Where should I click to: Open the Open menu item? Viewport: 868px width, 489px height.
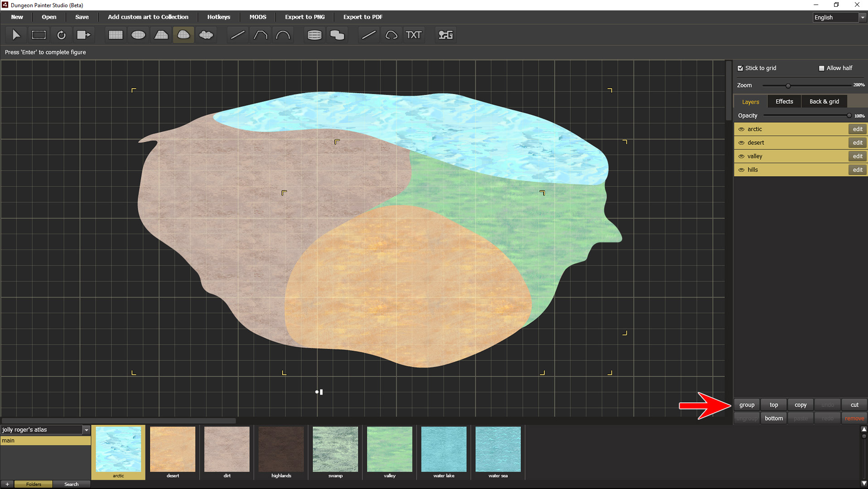[49, 17]
